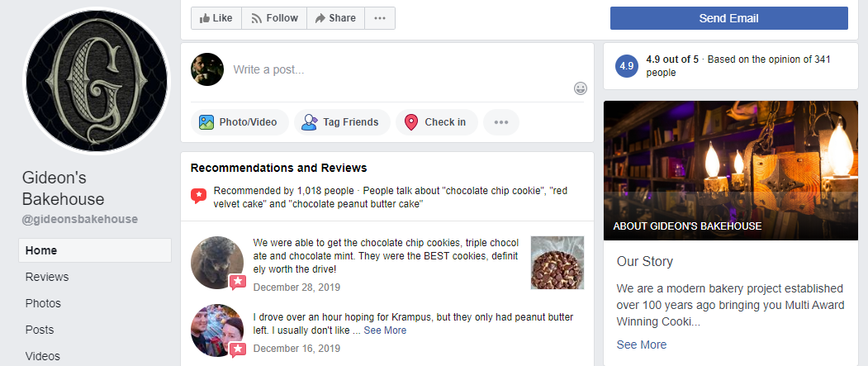Open more options next to Share

pyautogui.click(x=379, y=18)
